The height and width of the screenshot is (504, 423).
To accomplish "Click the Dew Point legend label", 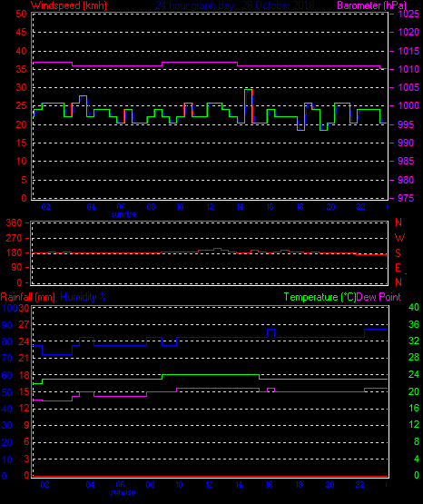I will (x=379, y=297).
